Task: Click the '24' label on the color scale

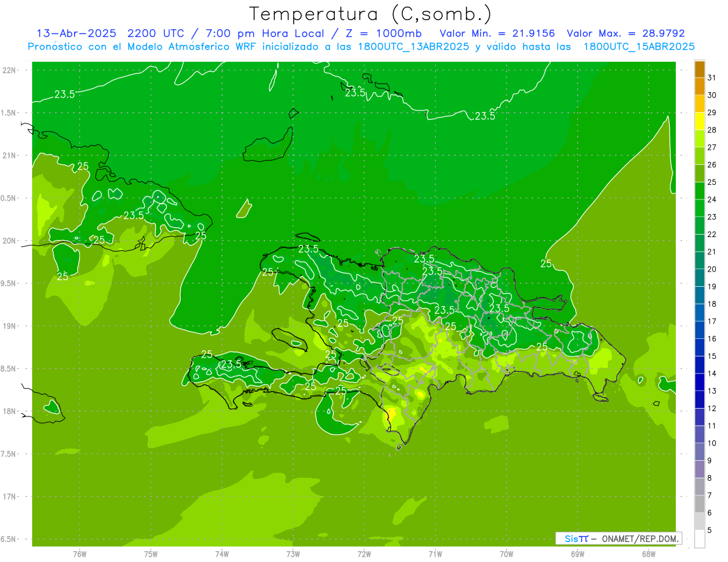Action: coord(712,199)
